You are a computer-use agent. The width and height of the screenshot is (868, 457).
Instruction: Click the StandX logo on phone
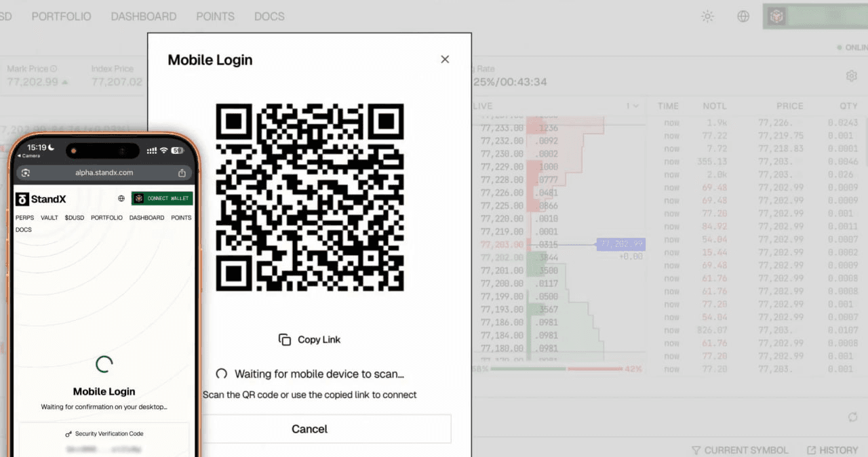point(41,199)
